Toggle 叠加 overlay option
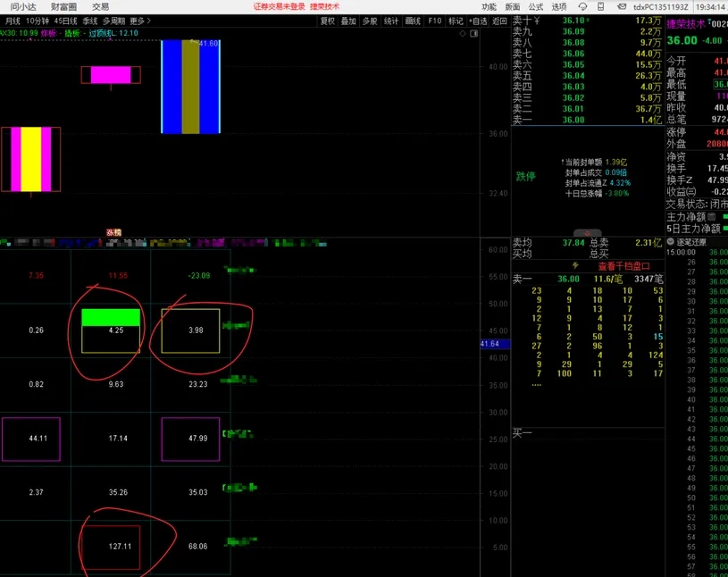This screenshot has width=728, height=577. tap(348, 21)
